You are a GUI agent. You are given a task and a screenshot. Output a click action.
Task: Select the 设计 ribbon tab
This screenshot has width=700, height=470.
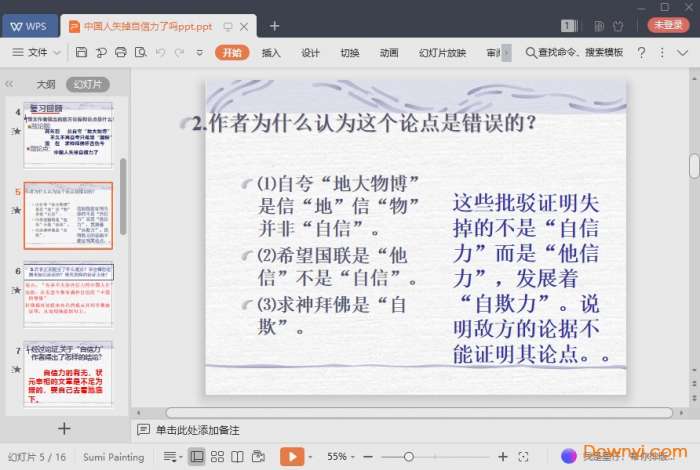click(x=310, y=53)
